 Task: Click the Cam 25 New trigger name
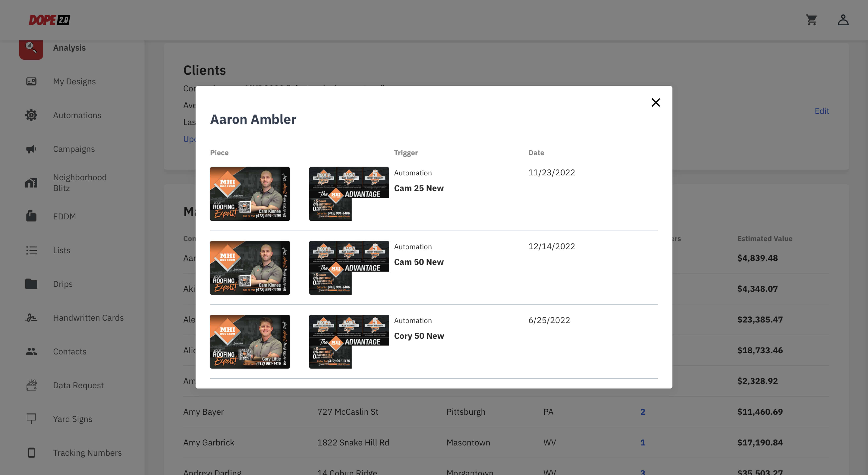[x=419, y=188]
